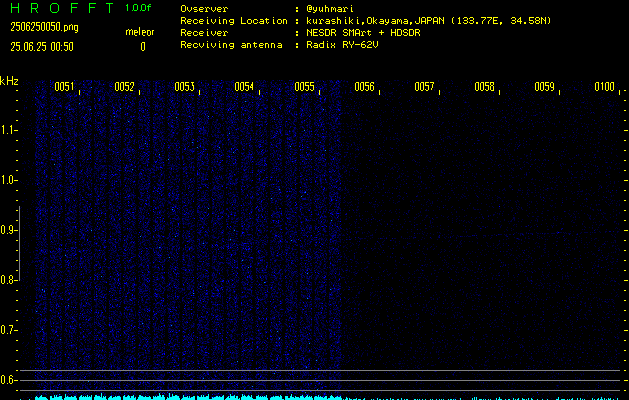Click the 0.6 kHz axis label
This screenshot has width=629, height=400.
point(8,380)
